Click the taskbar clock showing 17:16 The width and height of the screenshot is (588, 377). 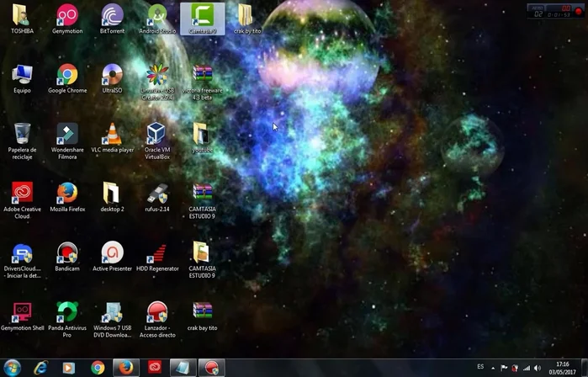(562, 368)
